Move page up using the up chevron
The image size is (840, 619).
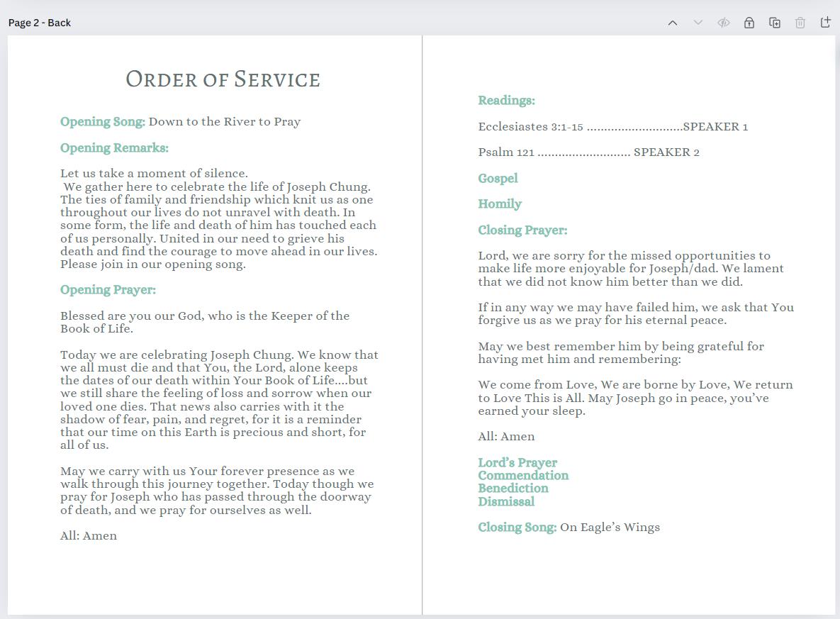(x=672, y=22)
